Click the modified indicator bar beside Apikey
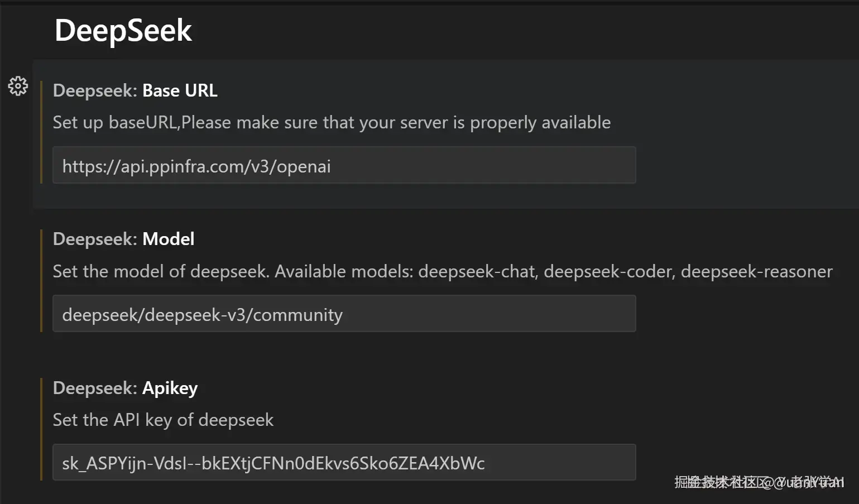Image resolution: width=859 pixels, height=504 pixels. tap(41, 429)
